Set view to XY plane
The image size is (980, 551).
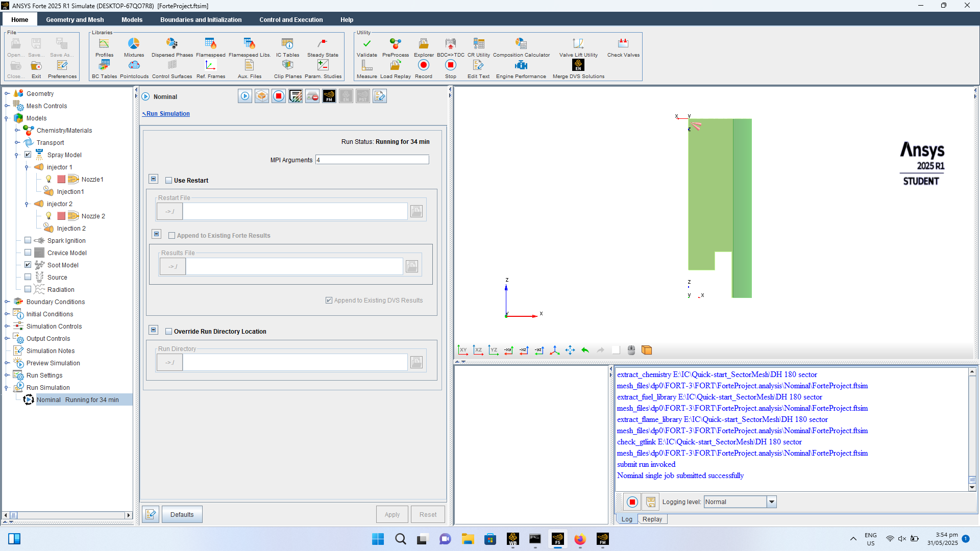click(x=462, y=350)
